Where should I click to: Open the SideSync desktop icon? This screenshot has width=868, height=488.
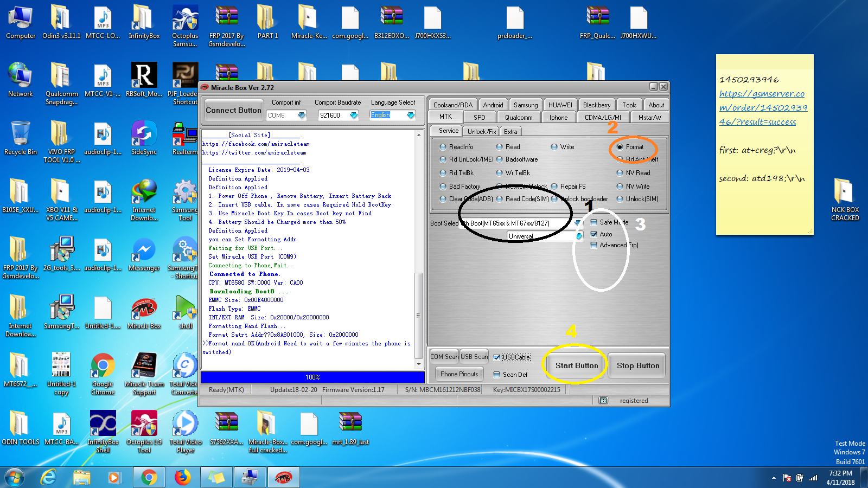click(x=144, y=138)
